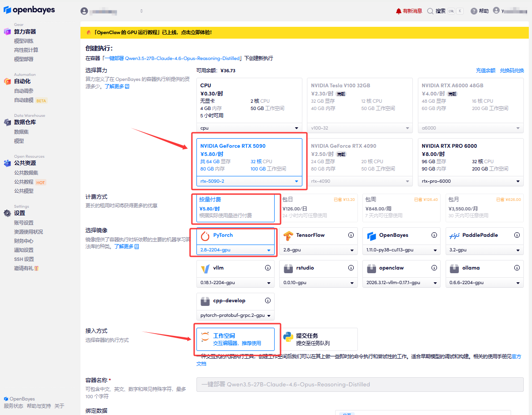Click the Python submit-task icon

[288, 337]
